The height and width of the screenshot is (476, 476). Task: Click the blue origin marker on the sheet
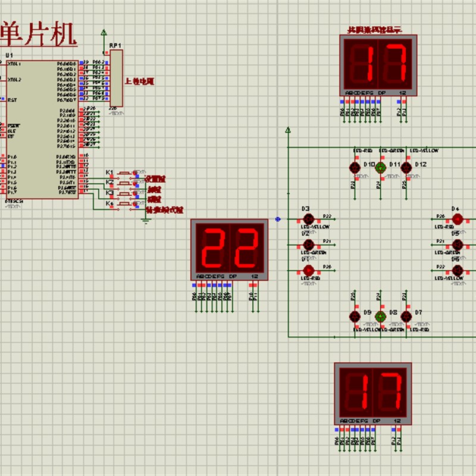278,219
